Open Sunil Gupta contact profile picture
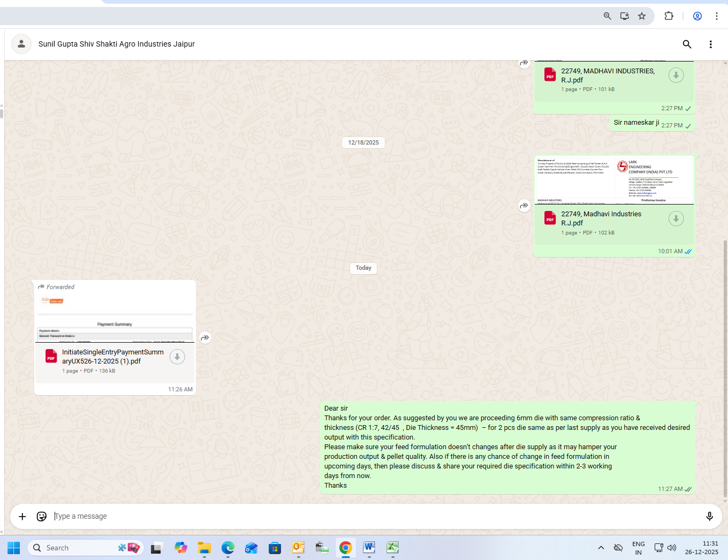This screenshot has width=728, height=560. point(21,44)
